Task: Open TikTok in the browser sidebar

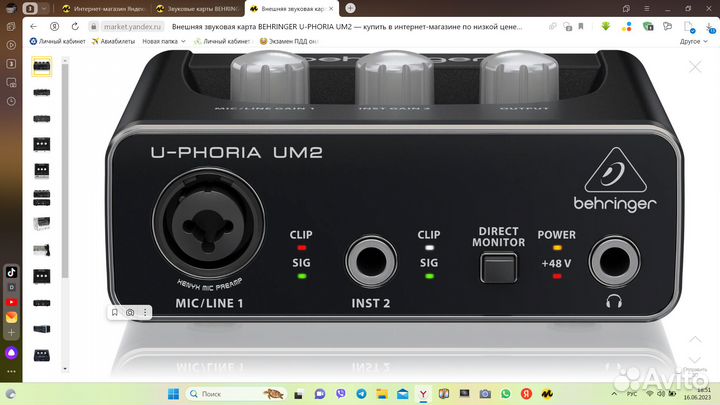Action: point(11,272)
